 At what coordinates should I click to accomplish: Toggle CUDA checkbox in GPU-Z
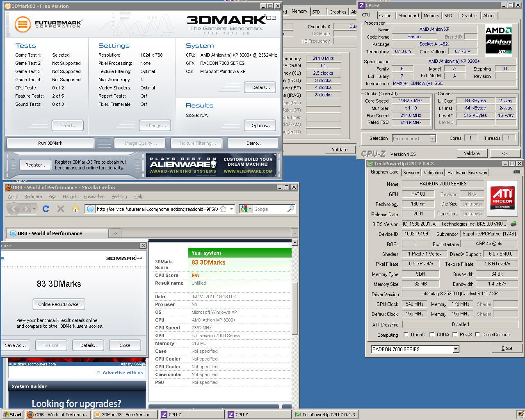pyautogui.click(x=432, y=334)
